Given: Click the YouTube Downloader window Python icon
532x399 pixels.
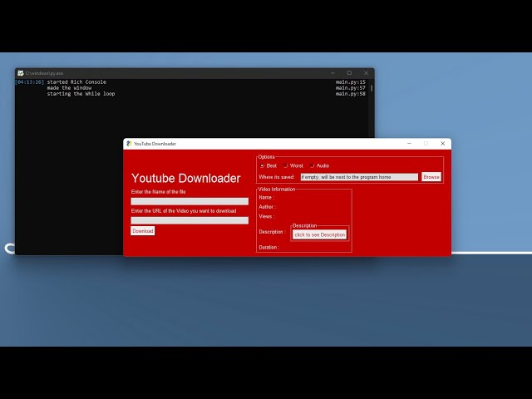Looking at the screenshot, I should (129, 144).
